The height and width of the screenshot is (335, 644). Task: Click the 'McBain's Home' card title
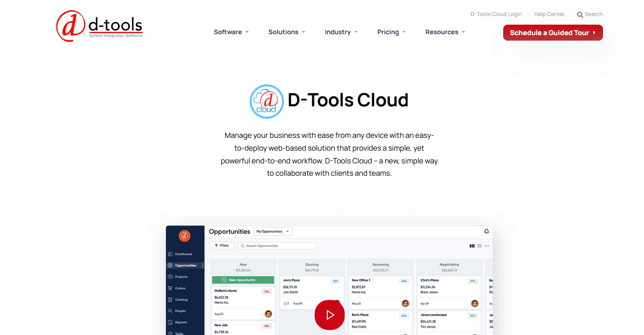point(226,291)
